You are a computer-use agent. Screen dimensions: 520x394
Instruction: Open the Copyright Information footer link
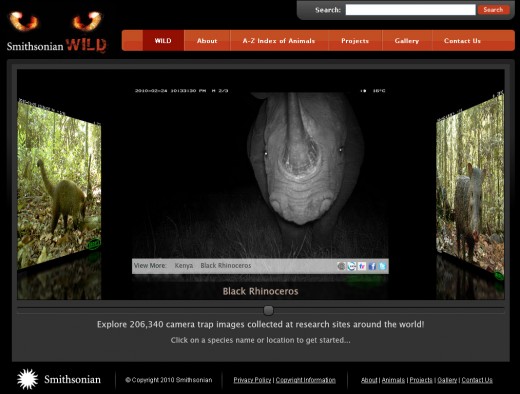(306, 380)
